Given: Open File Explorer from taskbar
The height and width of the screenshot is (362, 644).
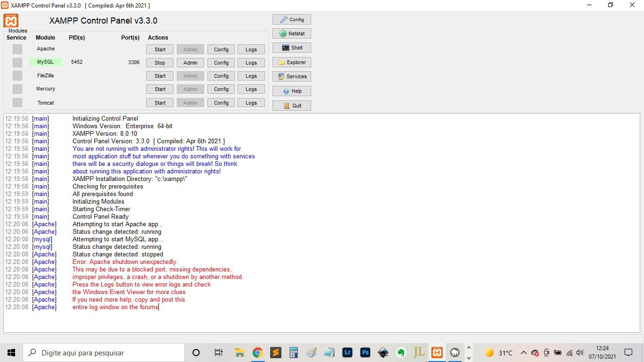Looking at the screenshot, I should 239,353.
